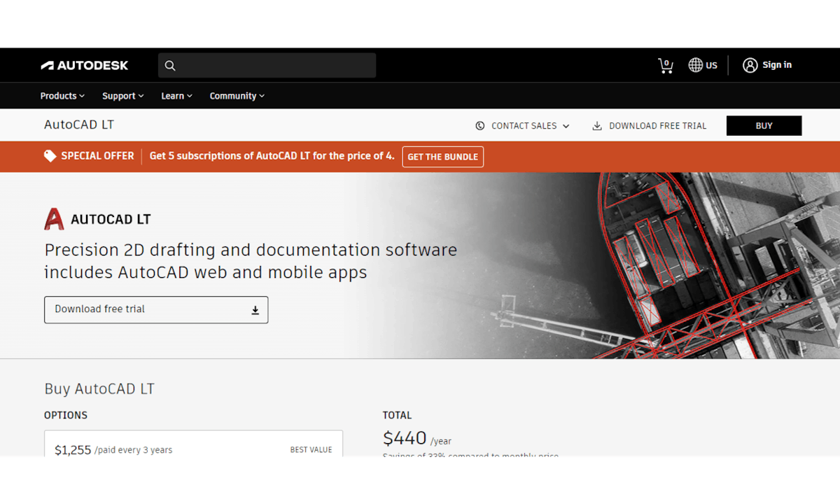Viewport: 840px width, 504px height.
Task: Click the AutoCAD LT breadcrumb link
Action: pos(78,125)
